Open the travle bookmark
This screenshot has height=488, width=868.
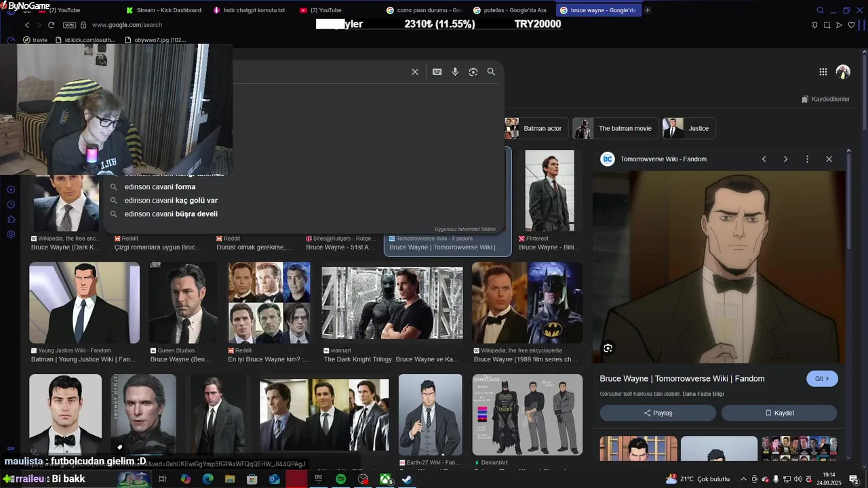click(35, 40)
